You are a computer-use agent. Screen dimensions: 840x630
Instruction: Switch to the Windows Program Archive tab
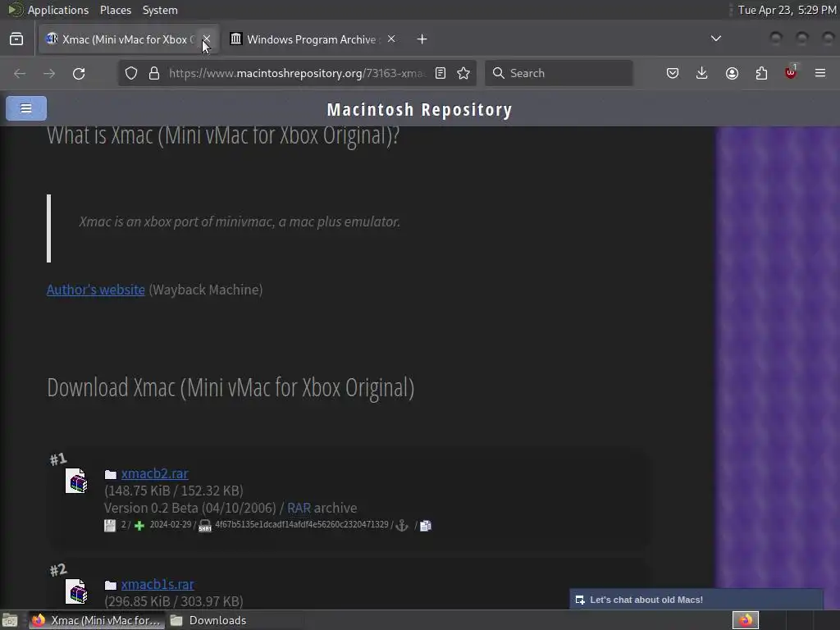(312, 39)
